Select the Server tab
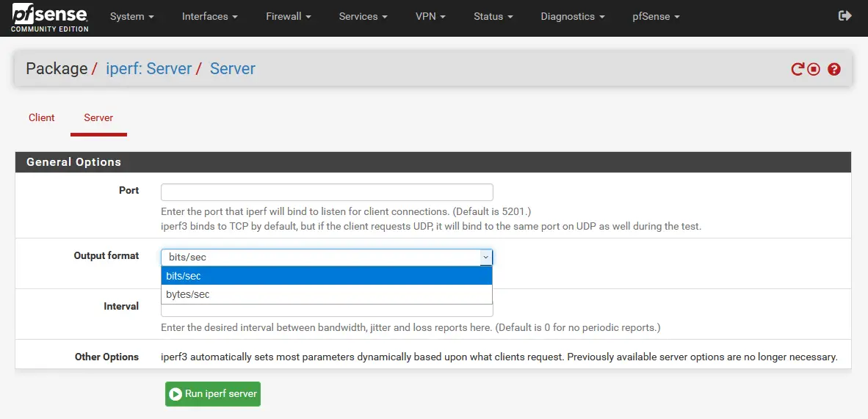 click(98, 118)
